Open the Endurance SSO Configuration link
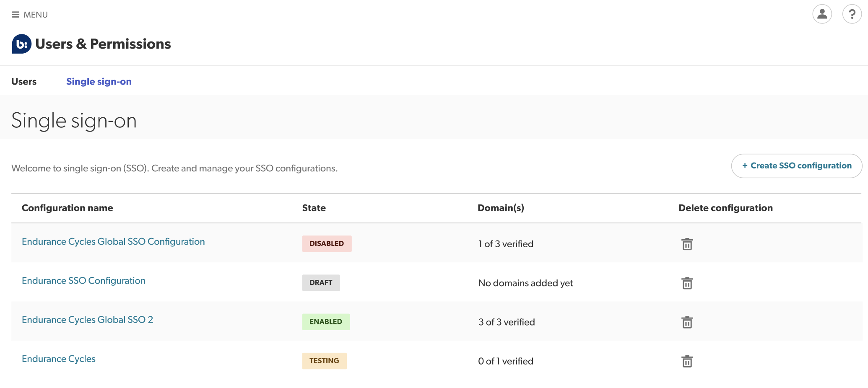The width and height of the screenshot is (868, 388). pos(83,281)
